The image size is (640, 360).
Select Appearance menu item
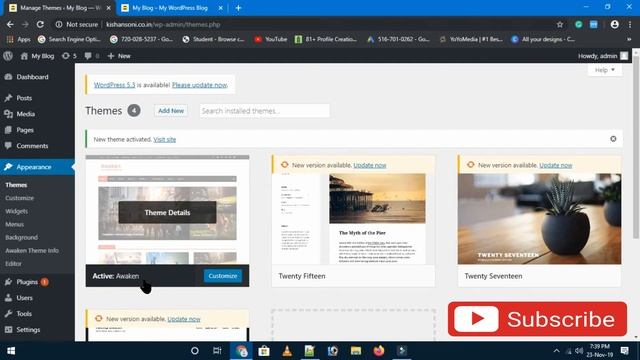tap(37, 167)
